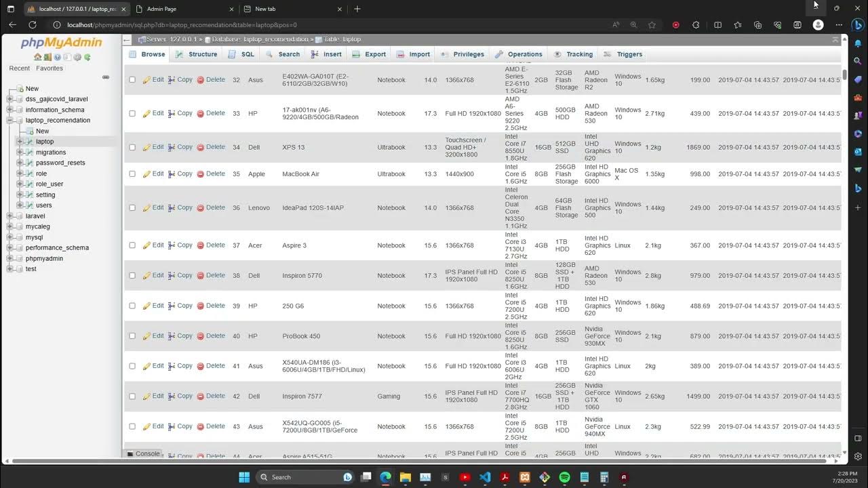The height and width of the screenshot is (488, 868).
Task: Expand the mysql database node
Action: (x=9, y=237)
